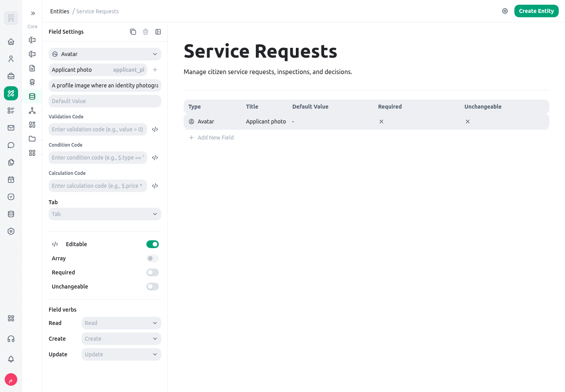565x392 pixels.
Task: Open the mail icon in the left sidebar
Action: (11, 128)
